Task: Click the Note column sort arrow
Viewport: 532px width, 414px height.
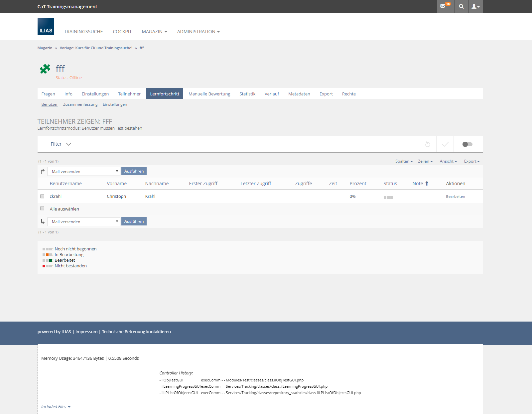Action: 427,183
